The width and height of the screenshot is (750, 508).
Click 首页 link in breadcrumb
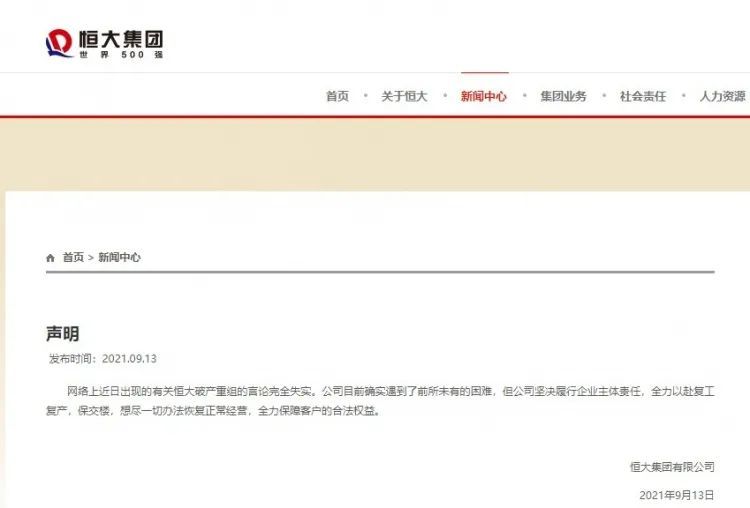(x=73, y=257)
